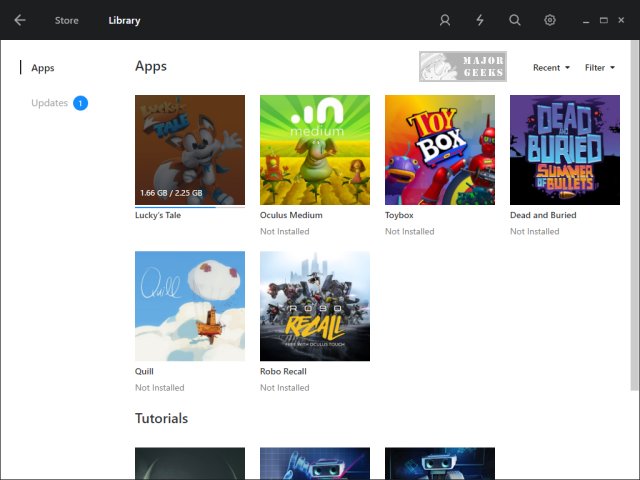Click Not Installed under Oculus Medium

click(x=284, y=231)
